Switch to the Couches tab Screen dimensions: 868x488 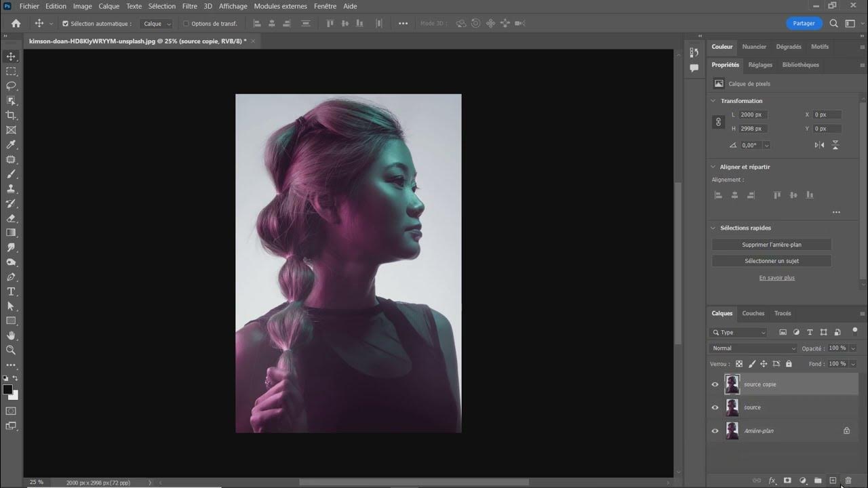(753, 313)
